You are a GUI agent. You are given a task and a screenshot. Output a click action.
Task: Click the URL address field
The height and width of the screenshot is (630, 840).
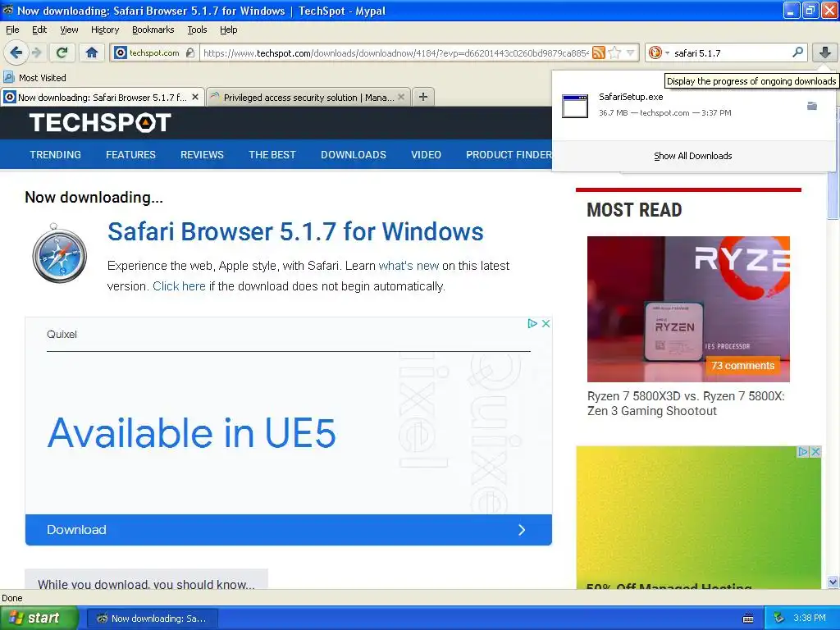(395, 52)
